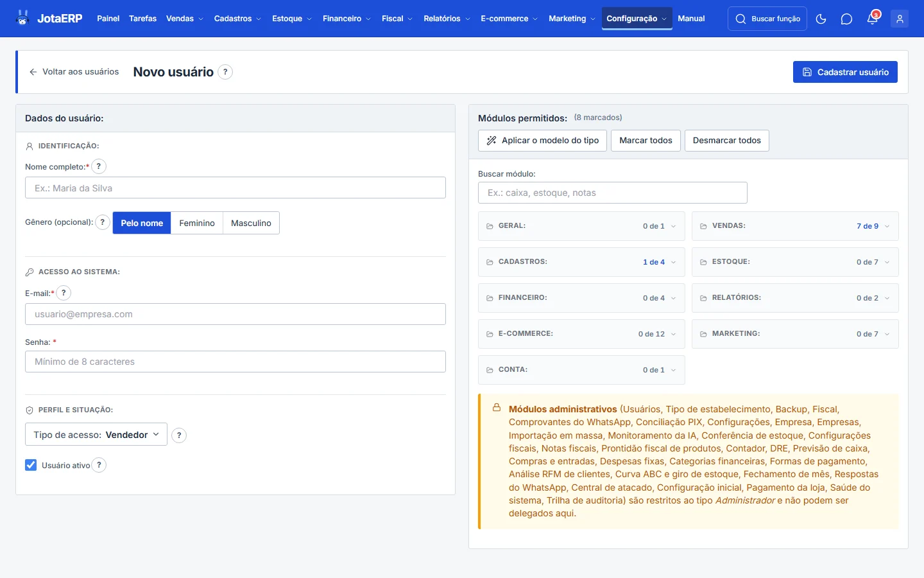Click help icon beside E-mail label
This screenshot has height=578, width=924.
pos(64,293)
